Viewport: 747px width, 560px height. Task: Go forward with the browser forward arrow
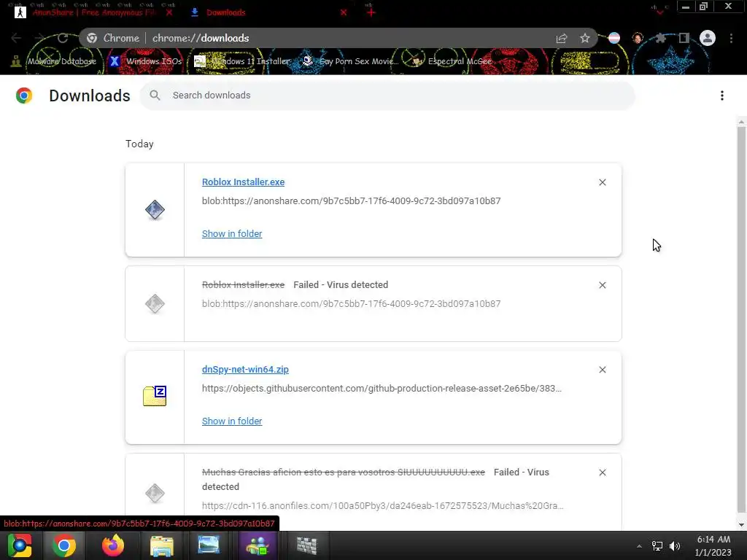39,38
